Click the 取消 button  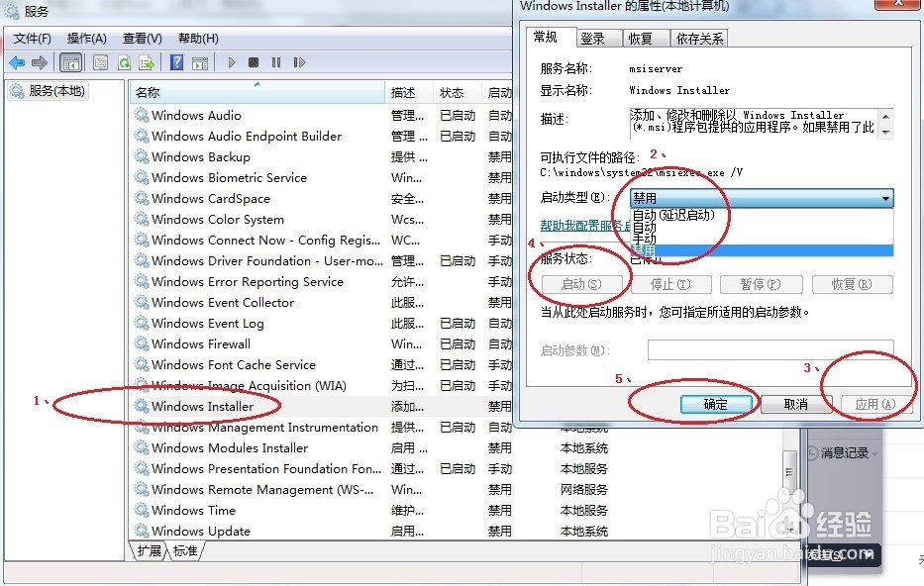click(796, 404)
